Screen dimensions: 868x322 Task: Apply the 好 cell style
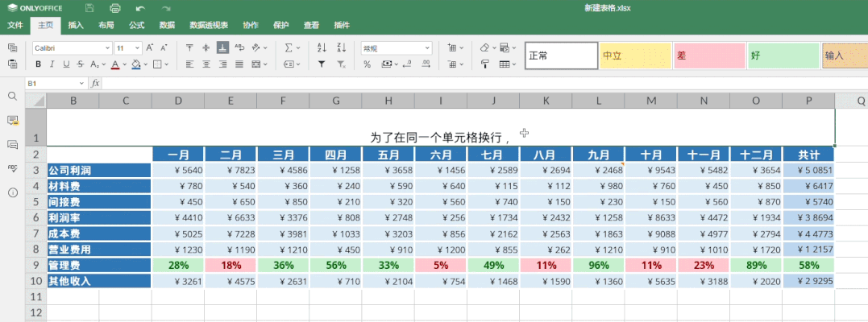pos(784,56)
